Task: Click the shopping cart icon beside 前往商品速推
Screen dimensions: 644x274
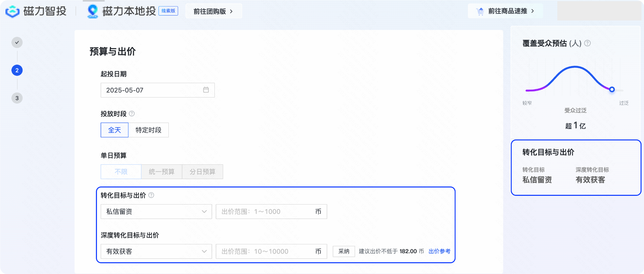Action: pos(480,11)
